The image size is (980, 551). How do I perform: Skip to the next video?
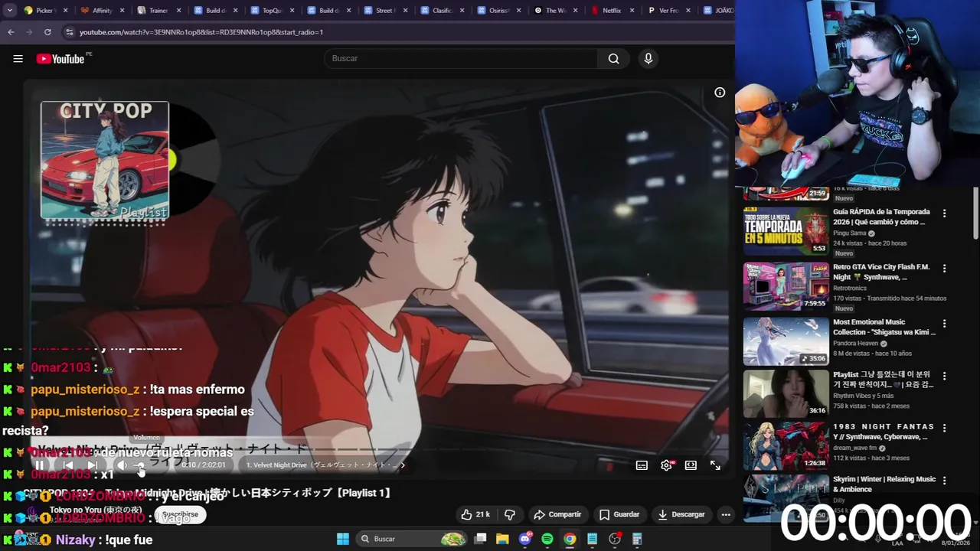[x=93, y=465]
